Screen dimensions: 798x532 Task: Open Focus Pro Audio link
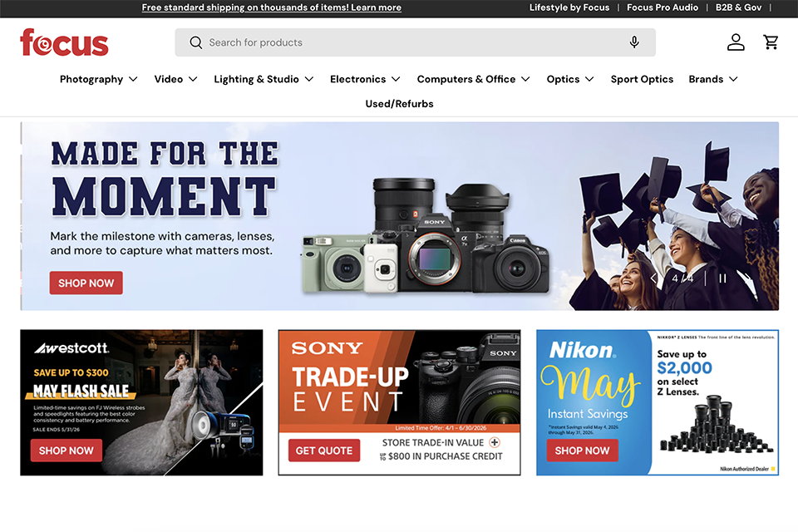tap(663, 7)
